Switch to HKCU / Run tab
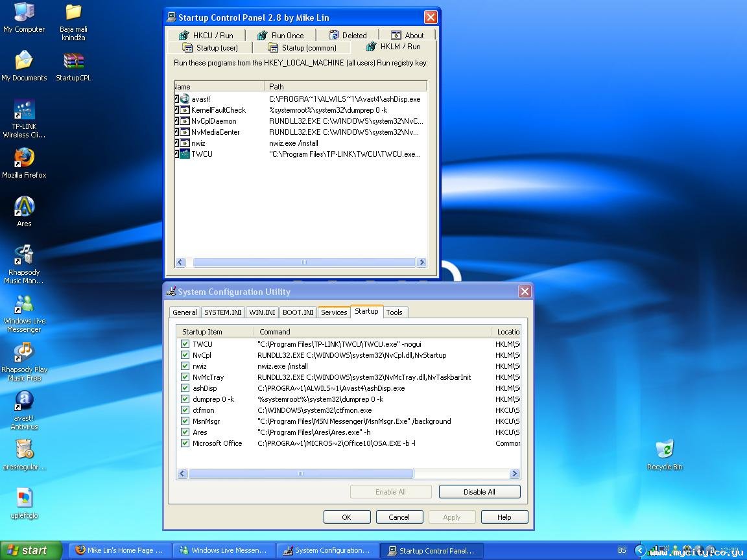 click(206, 35)
